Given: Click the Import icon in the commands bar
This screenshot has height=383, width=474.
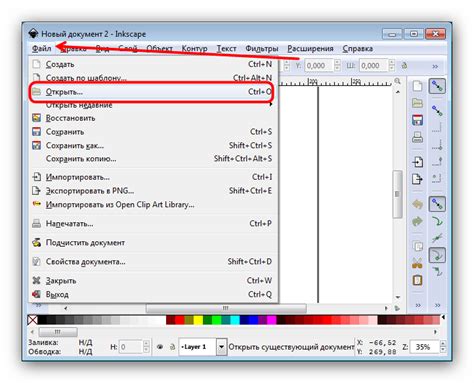Looking at the screenshot, I should [417, 162].
